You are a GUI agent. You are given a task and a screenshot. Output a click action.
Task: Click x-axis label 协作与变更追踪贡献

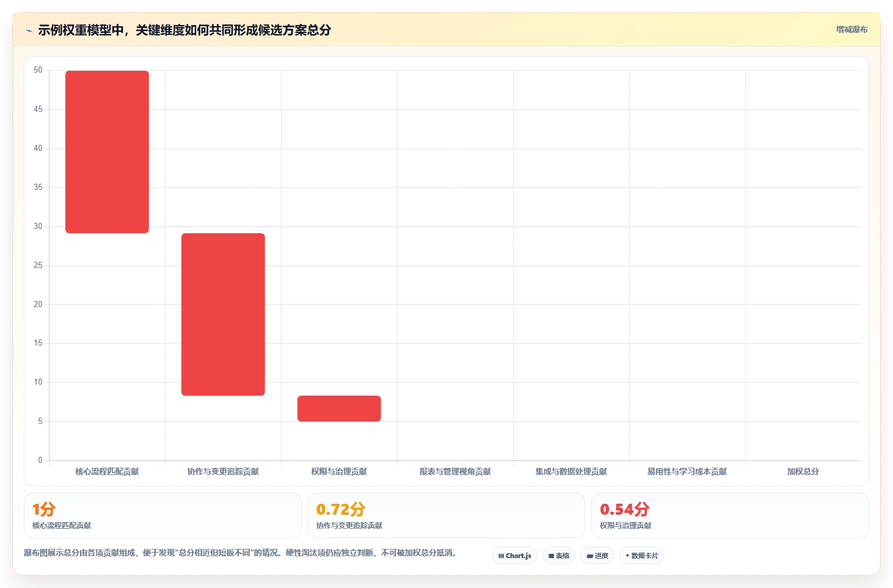(x=223, y=471)
